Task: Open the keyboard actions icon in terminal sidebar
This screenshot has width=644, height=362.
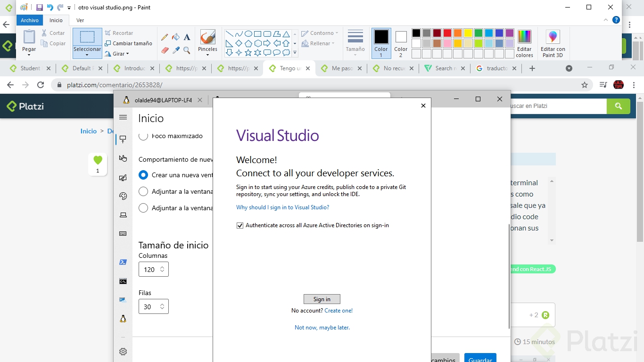Action: 123,234
